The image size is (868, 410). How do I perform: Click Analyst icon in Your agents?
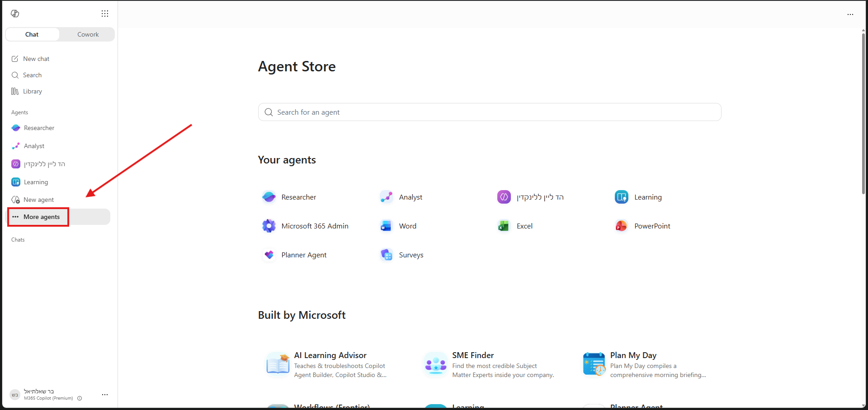click(x=387, y=197)
